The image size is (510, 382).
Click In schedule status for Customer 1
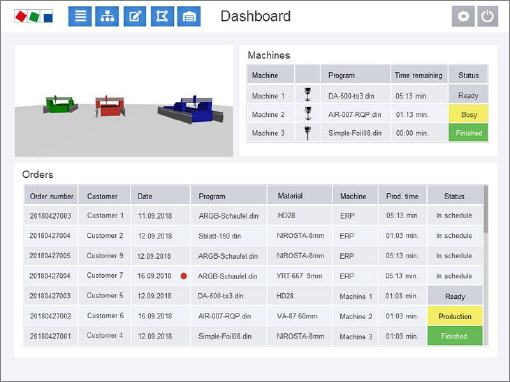[454, 215]
